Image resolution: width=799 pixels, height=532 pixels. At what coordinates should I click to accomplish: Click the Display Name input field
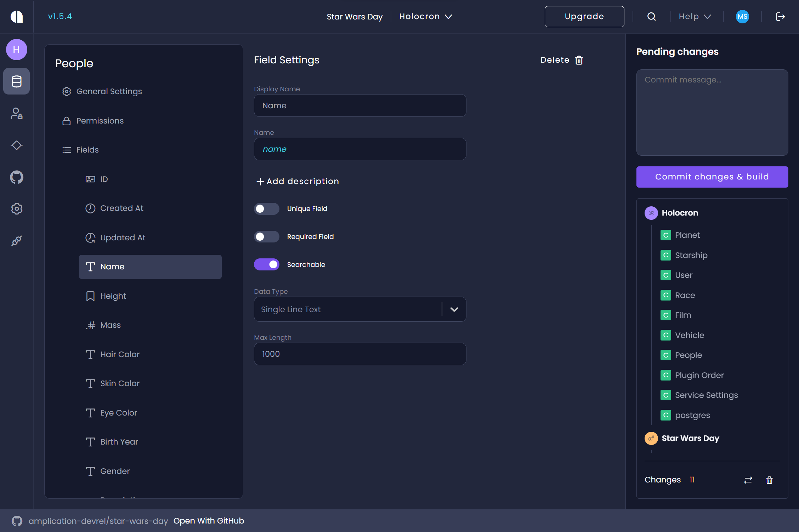point(360,105)
